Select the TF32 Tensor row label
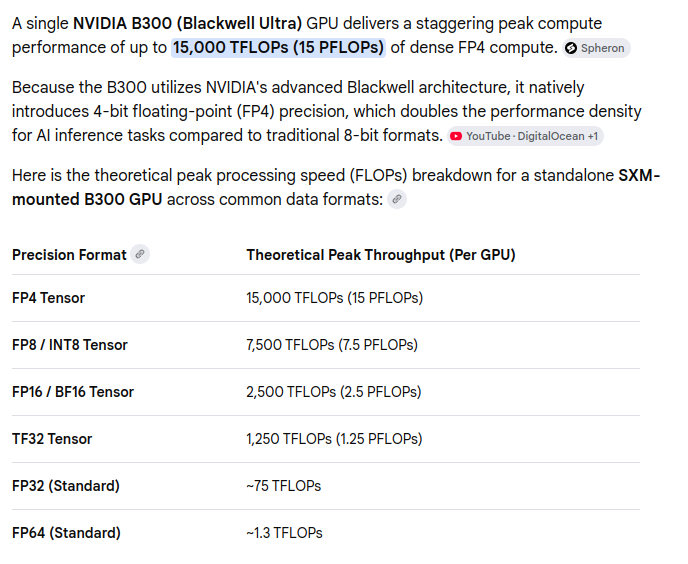This screenshot has height=564, width=688. click(x=52, y=439)
